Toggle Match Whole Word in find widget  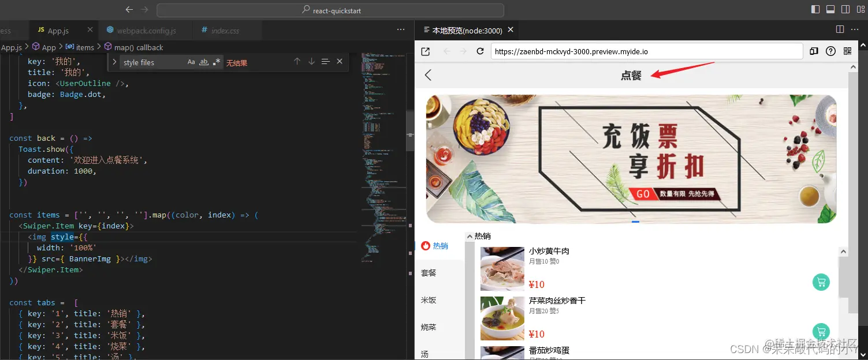click(203, 62)
